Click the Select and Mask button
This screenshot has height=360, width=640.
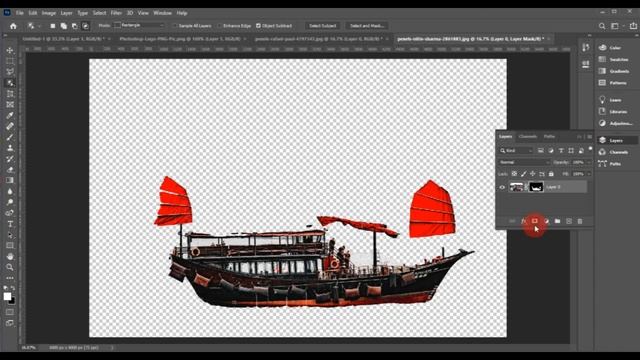tap(367, 26)
